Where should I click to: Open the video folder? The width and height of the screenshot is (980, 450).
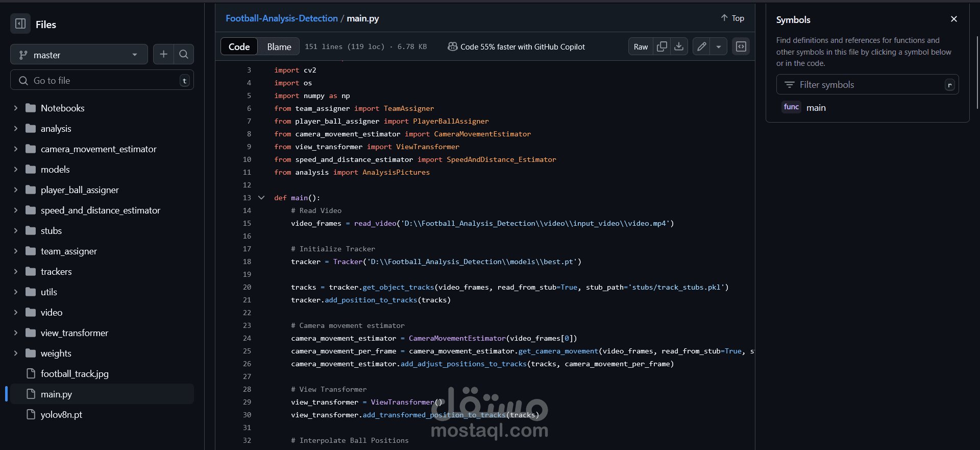pyautogui.click(x=52, y=313)
